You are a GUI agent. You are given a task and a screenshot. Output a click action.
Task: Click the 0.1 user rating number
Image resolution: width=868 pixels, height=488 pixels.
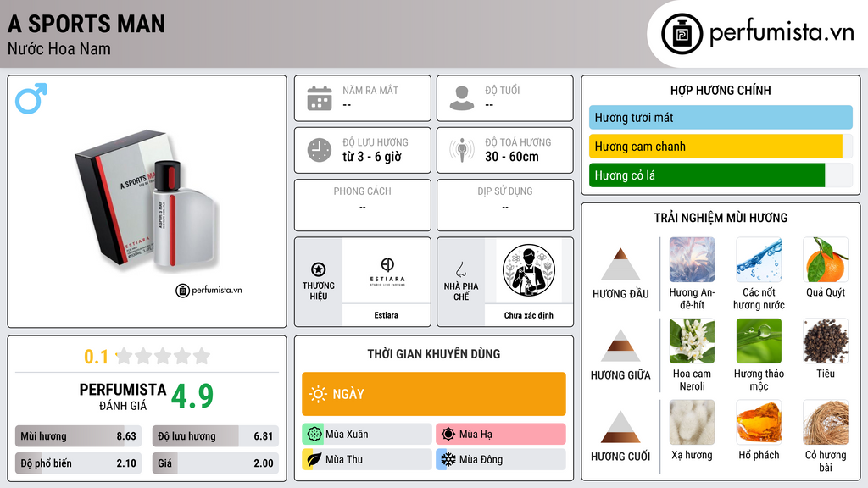pos(97,357)
